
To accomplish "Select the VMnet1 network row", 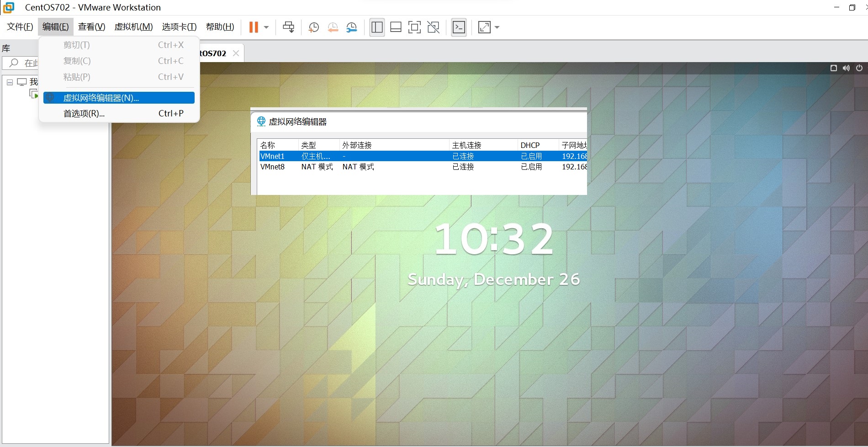I will (x=423, y=156).
